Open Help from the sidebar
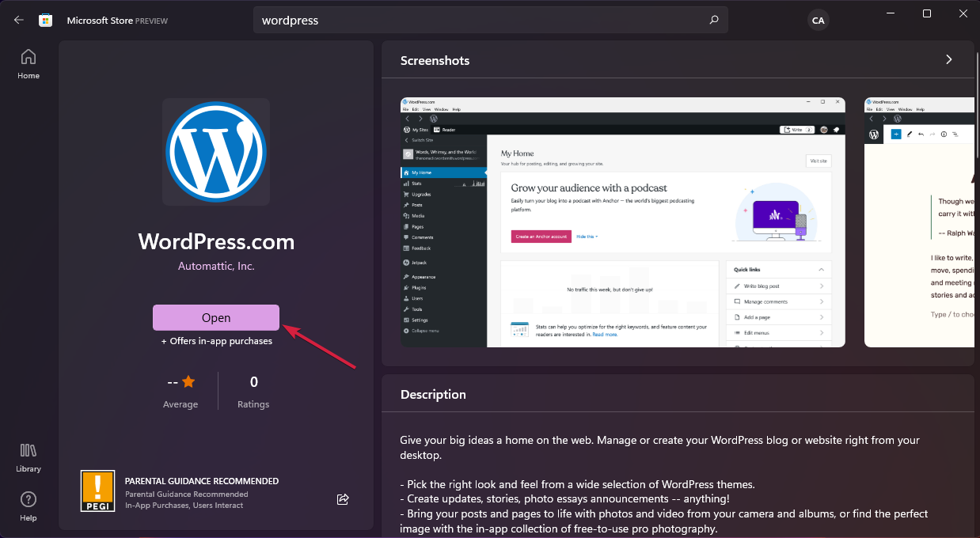The image size is (980, 538). (x=28, y=506)
